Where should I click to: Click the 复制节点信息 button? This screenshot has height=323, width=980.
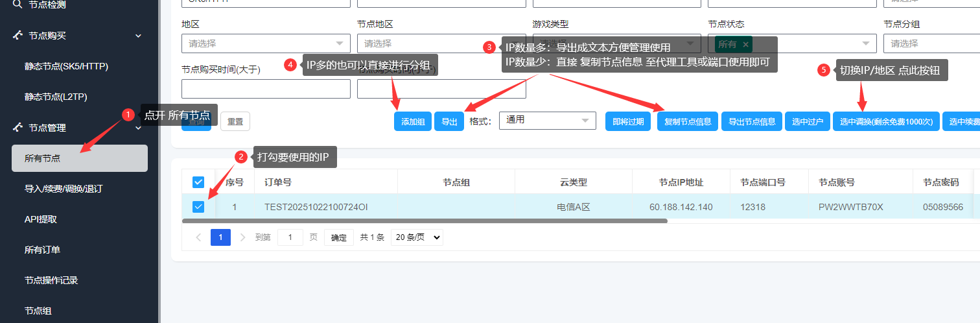point(687,121)
